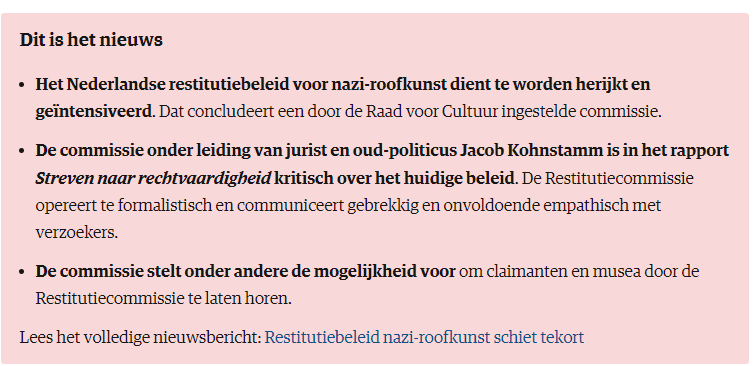
Task: Click the bold phrase 'De commissie stelt onder andere'
Action: pyautogui.click(x=159, y=272)
